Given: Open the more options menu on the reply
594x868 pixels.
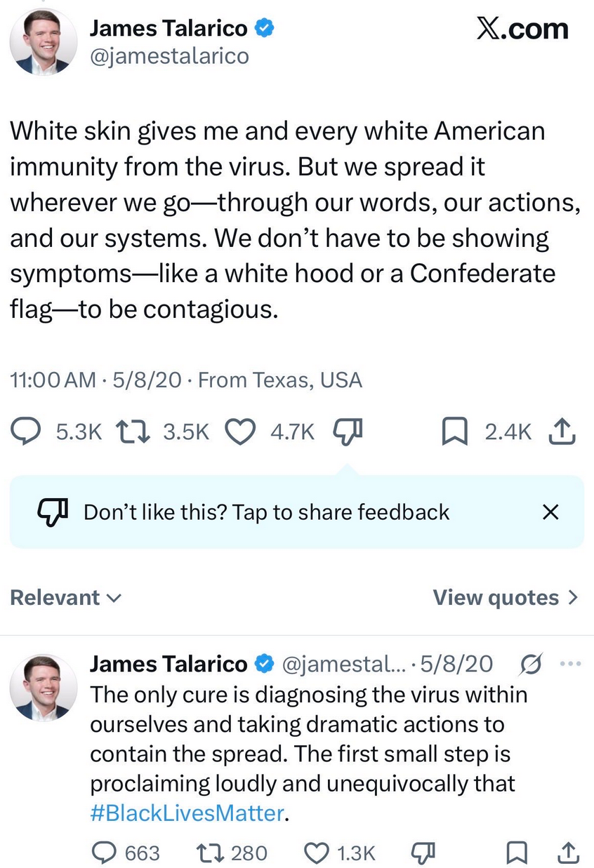Looking at the screenshot, I should tap(571, 664).
